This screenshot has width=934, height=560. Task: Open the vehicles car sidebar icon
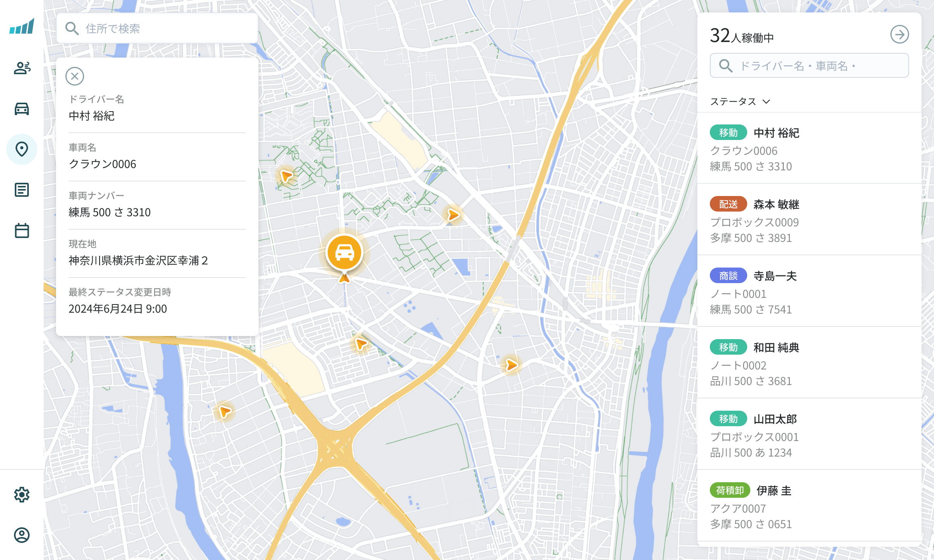(22, 109)
